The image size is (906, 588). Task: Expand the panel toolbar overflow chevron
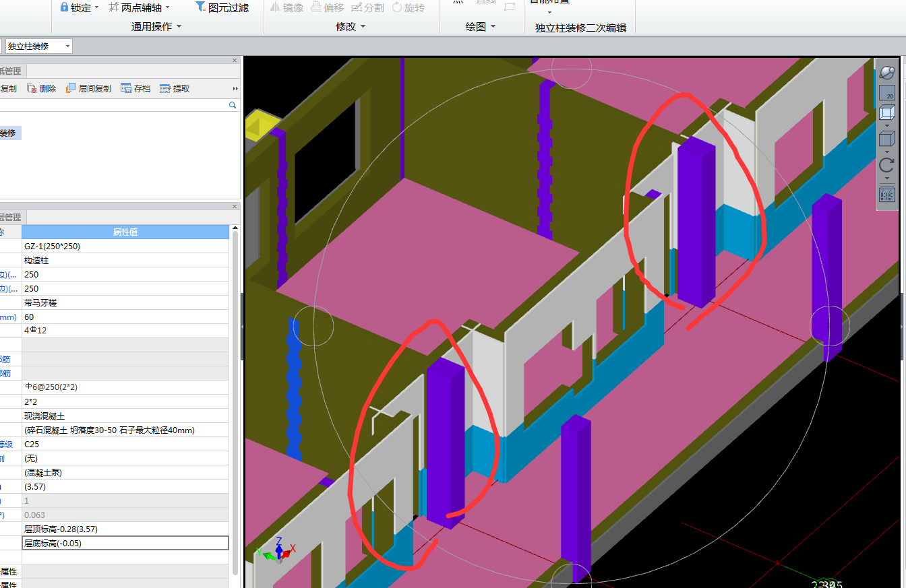235,88
